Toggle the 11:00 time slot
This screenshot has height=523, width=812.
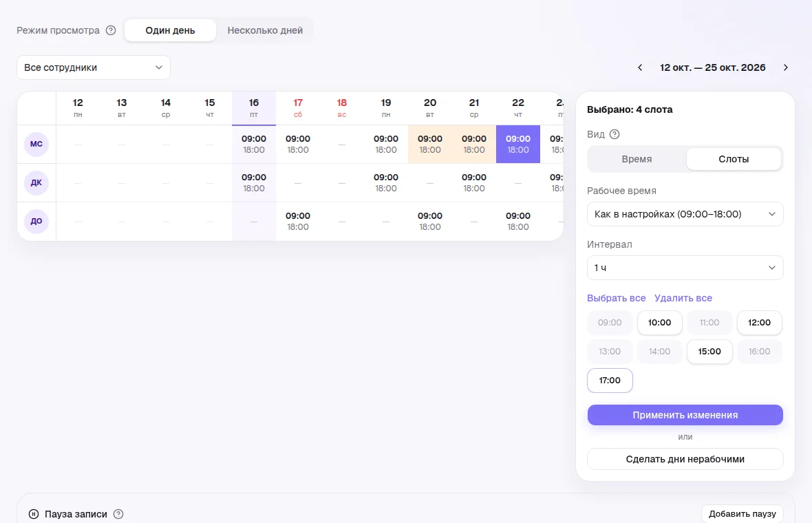tap(709, 323)
